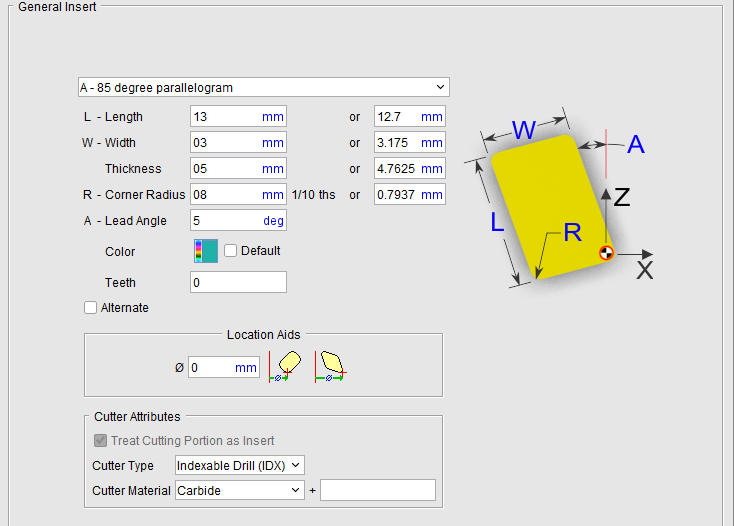
Task: Click the R - Corner Radius input field
Action: pos(238,194)
